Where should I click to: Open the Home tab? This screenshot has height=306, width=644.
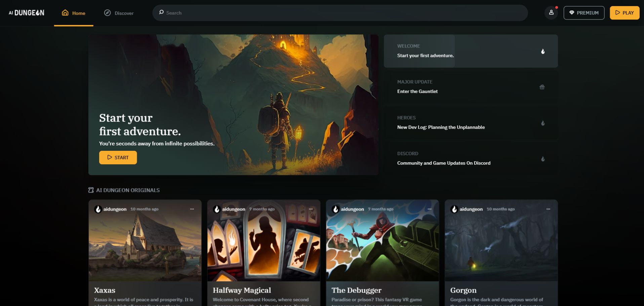point(74,13)
